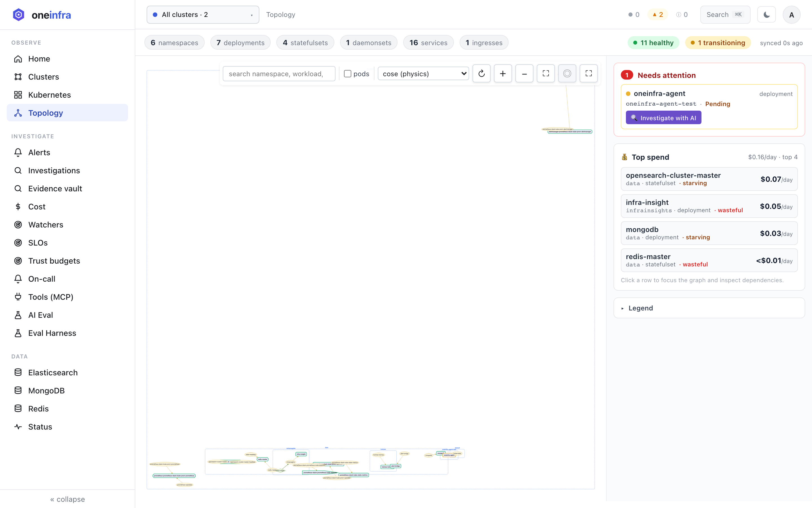
Task: Click the synced 0s ago text
Action: click(x=781, y=43)
